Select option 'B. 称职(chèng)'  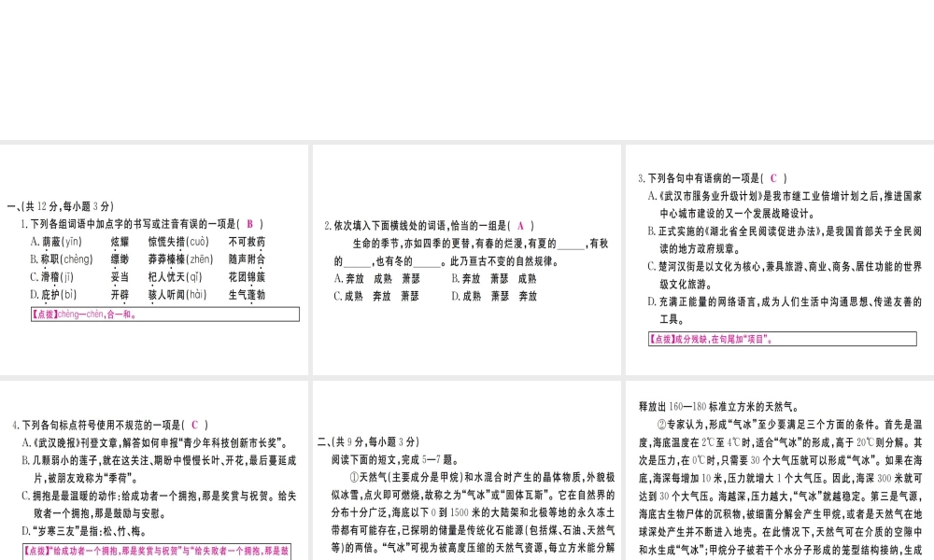pyautogui.click(x=62, y=259)
